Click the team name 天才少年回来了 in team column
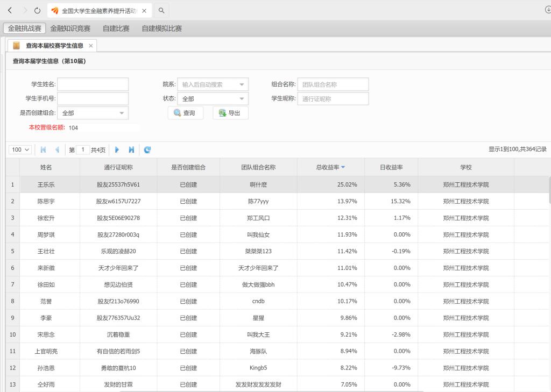The image size is (551, 392). point(258,268)
